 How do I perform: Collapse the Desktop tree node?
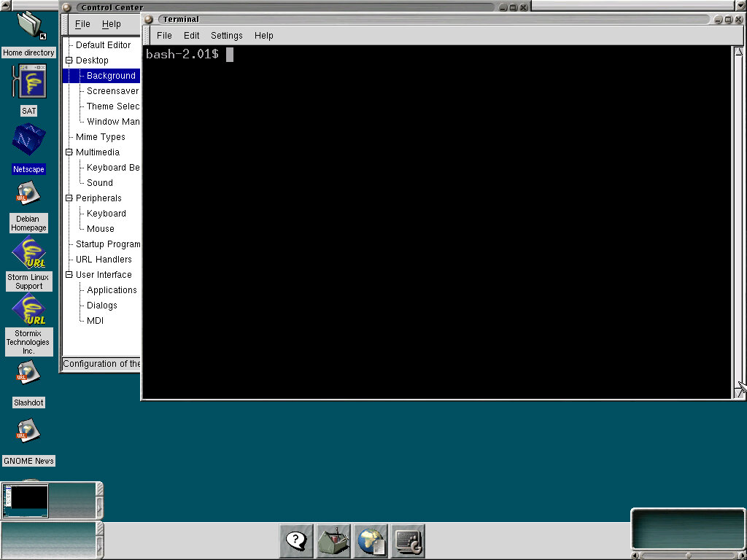coord(69,61)
